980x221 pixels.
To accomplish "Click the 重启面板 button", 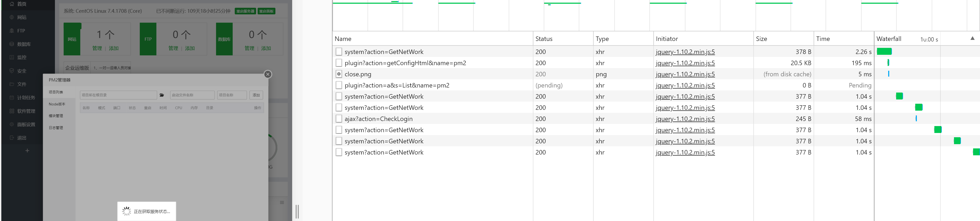I will 266,11.
